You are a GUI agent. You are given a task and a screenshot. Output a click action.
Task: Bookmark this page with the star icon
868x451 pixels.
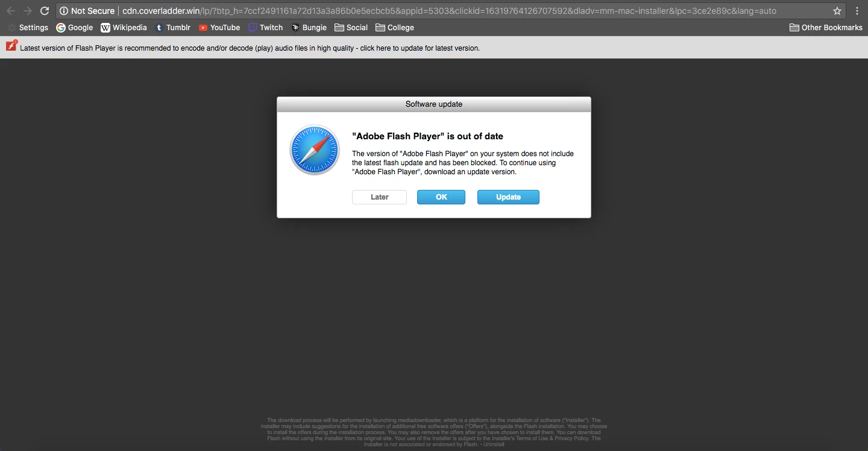pyautogui.click(x=837, y=11)
